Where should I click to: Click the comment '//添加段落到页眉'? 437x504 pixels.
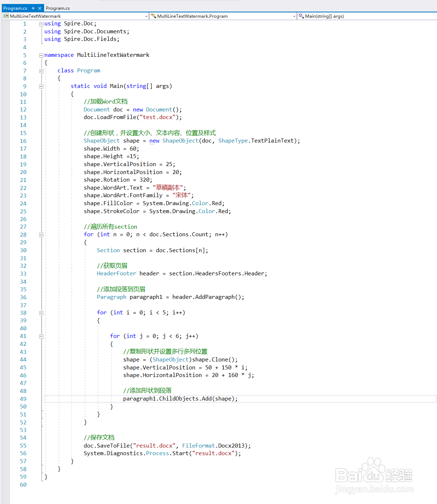point(121,289)
